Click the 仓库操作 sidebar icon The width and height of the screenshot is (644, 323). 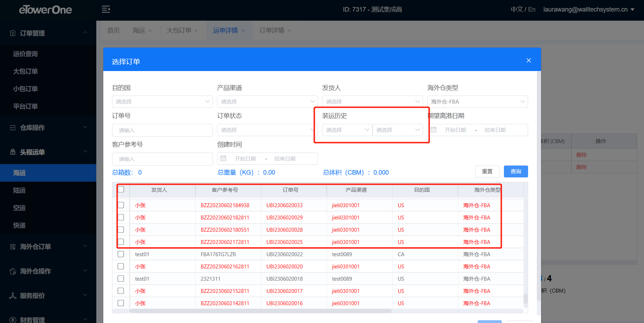[13, 128]
